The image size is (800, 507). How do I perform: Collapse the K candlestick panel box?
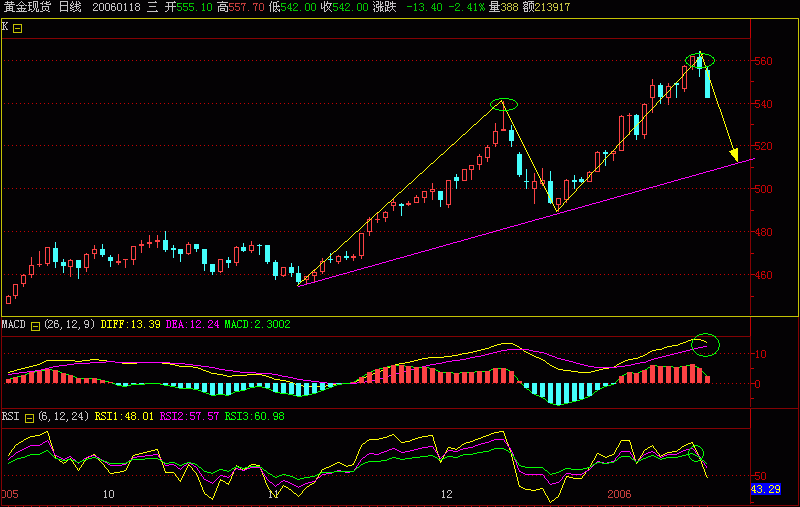(17, 29)
